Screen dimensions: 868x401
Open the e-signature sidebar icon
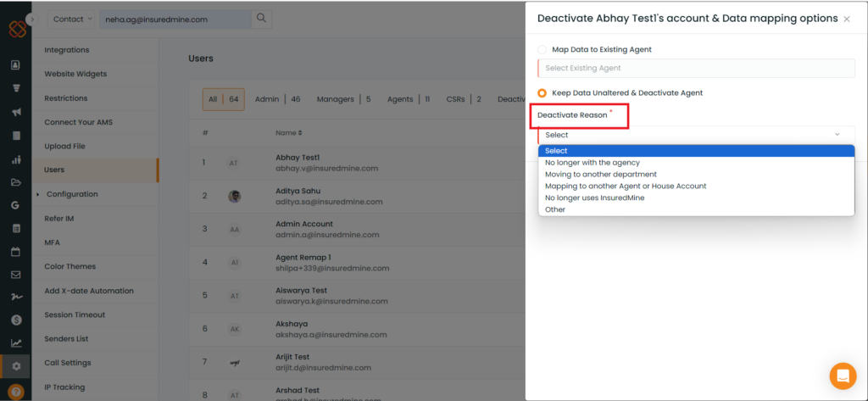(x=16, y=297)
